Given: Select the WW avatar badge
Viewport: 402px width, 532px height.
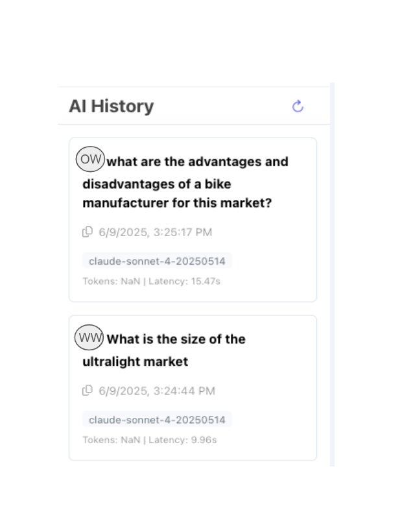Looking at the screenshot, I should (x=90, y=335).
